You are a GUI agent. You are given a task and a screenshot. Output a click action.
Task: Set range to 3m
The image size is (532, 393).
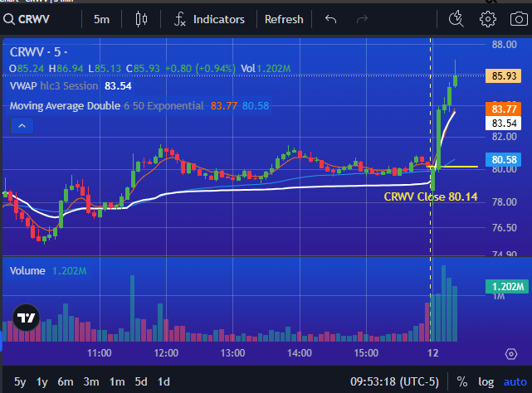pos(91,382)
